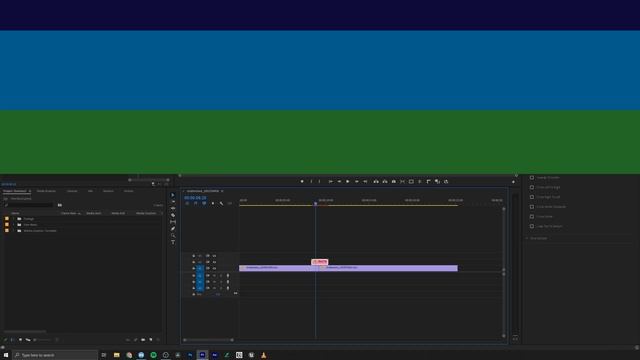The width and height of the screenshot is (640, 360).
Task: Select the Track Select Forward tool
Action: coord(173,202)
